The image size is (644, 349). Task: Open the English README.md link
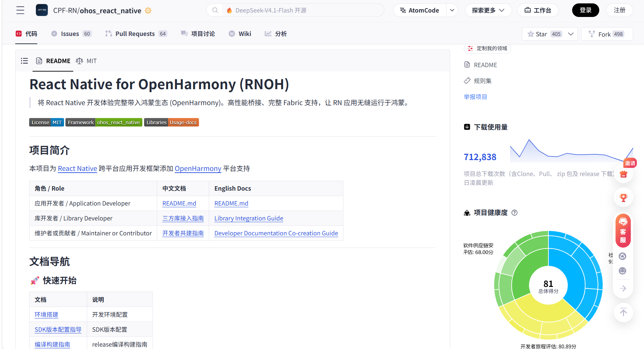click(231, 203)
